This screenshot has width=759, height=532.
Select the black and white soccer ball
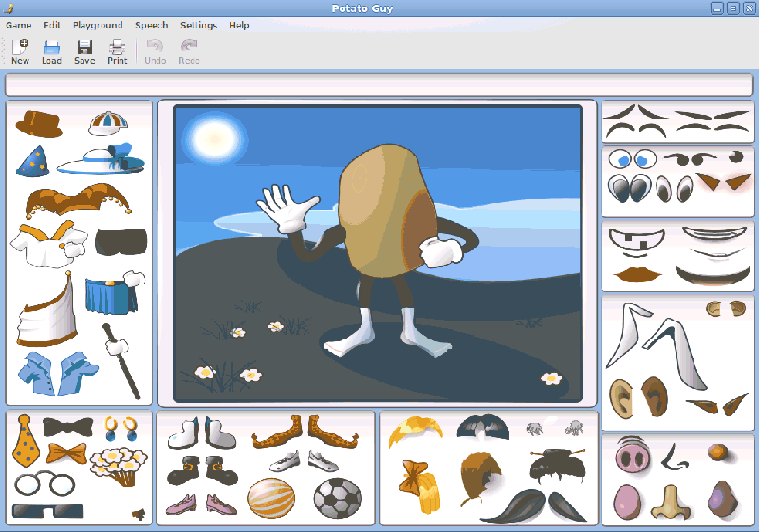click(x=337, y=496)
